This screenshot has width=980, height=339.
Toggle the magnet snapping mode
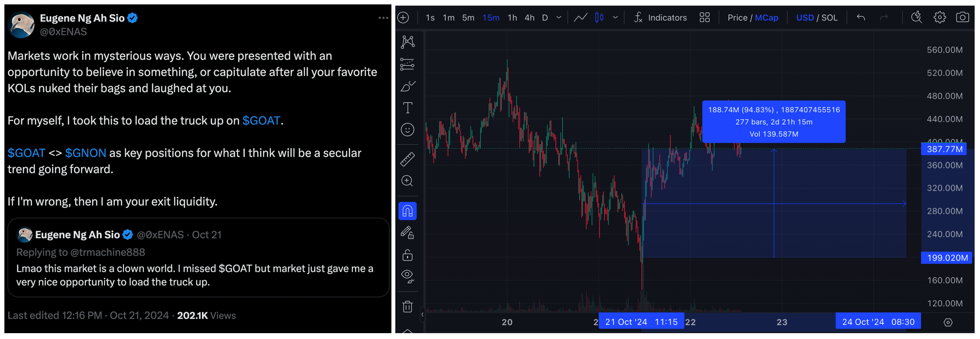pyautogui.click(x=408, y=211)
